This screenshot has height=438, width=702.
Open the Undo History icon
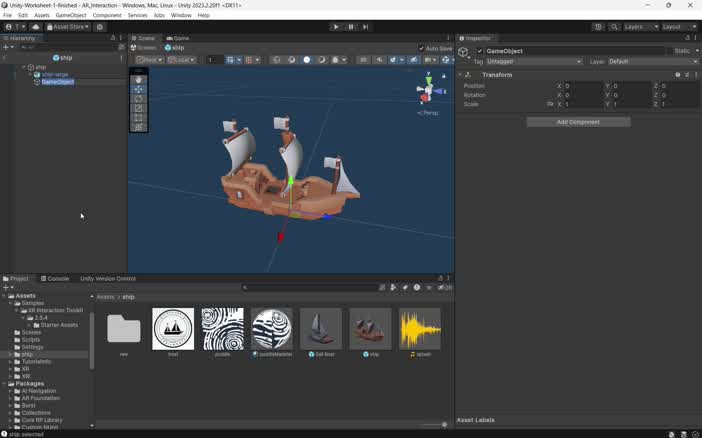click(x=598, y=27)
